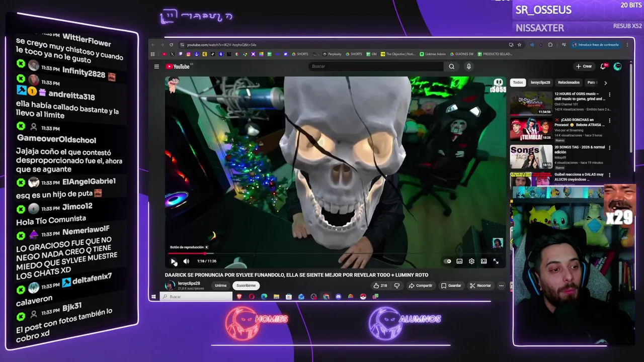
Task: Click the Windows taskbar Buscar search box
Action: [196, 297]
